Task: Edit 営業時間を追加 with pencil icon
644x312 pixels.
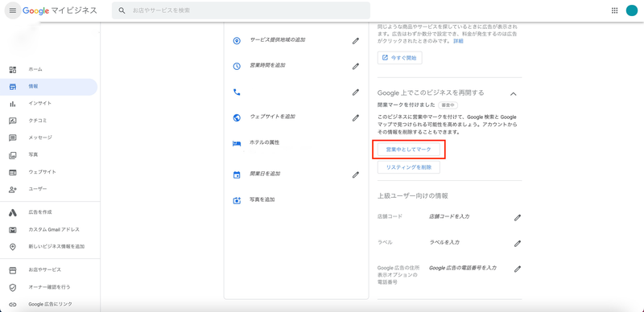Action: (x=356, y=66)
